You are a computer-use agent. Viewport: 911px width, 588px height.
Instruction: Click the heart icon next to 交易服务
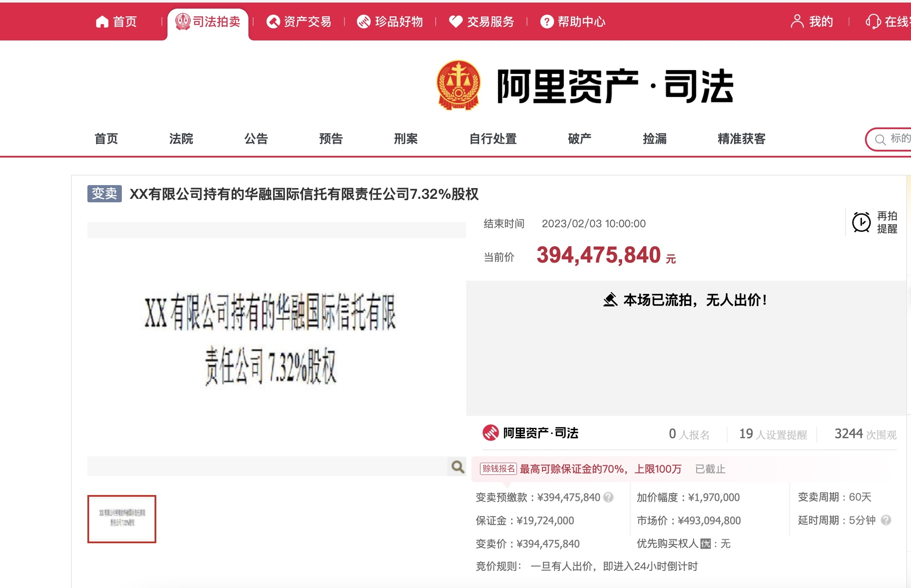point(456,22)
